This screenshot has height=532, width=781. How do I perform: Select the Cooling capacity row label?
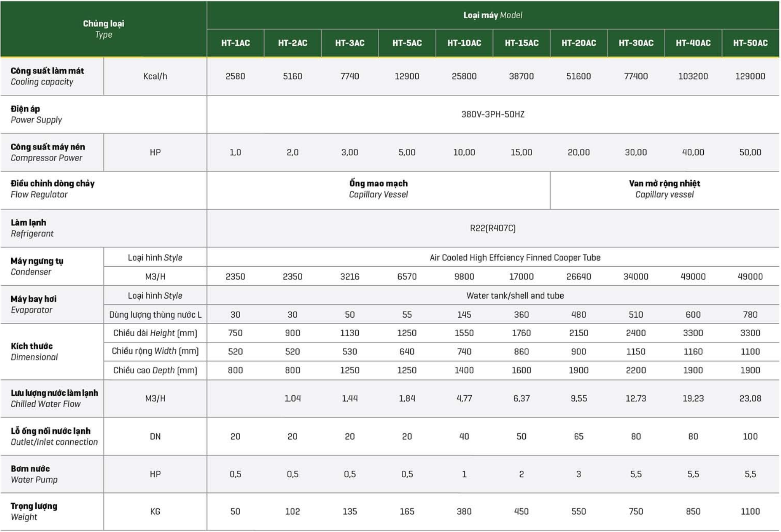pyautogui.click(x=47, y=76)
